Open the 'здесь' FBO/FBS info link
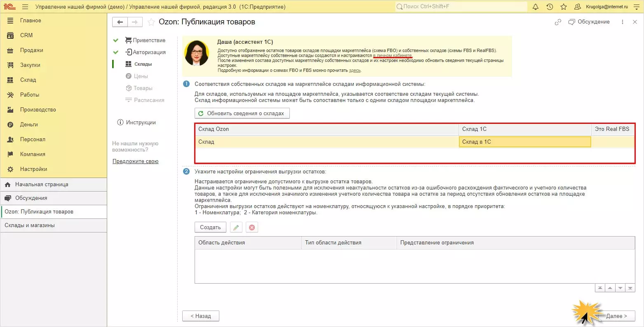The image size is (644, 327). pyautogui.click(x=355, y=71)
